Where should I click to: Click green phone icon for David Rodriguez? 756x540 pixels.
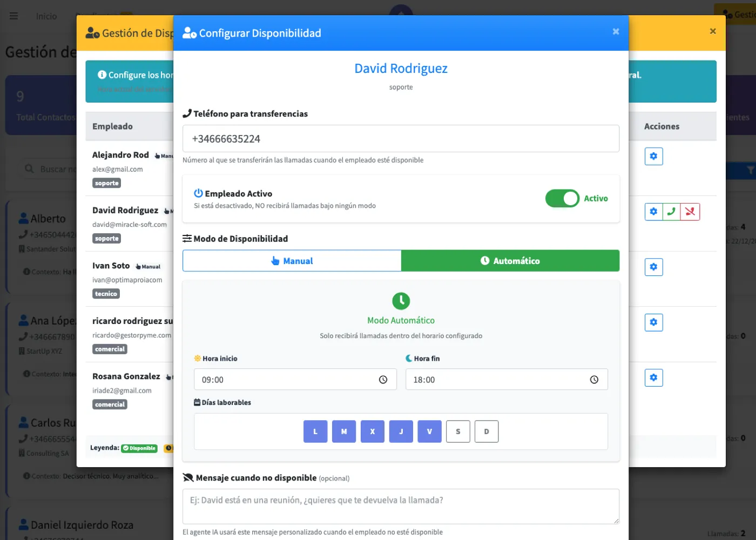(671, 212)
